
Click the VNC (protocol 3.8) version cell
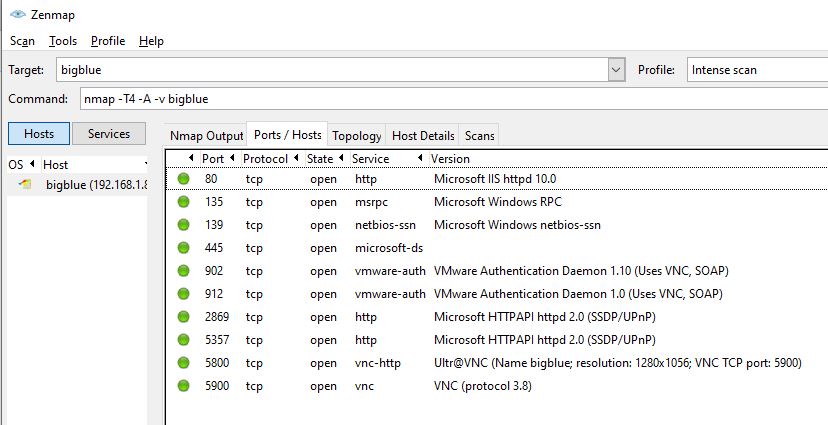483,386
